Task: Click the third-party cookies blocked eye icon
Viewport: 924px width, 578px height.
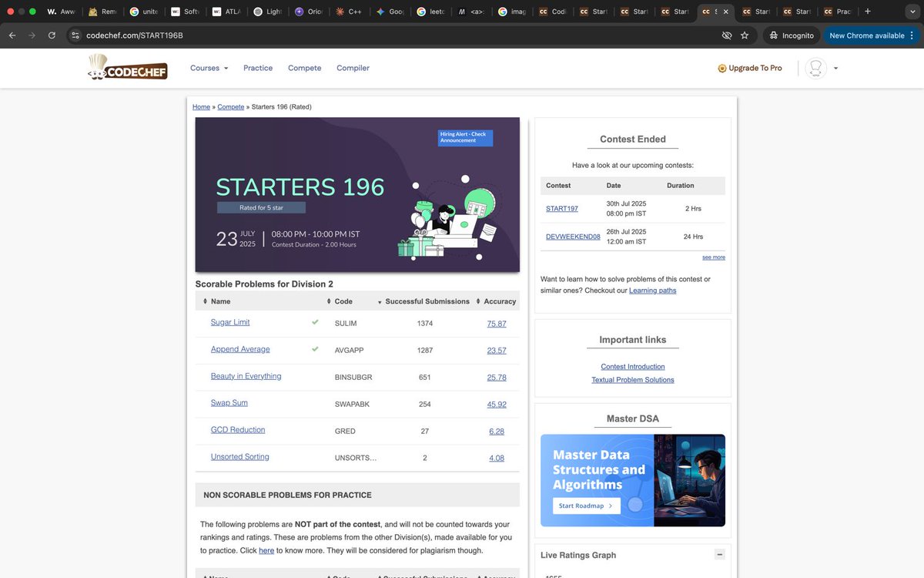Action: (726, 35)
